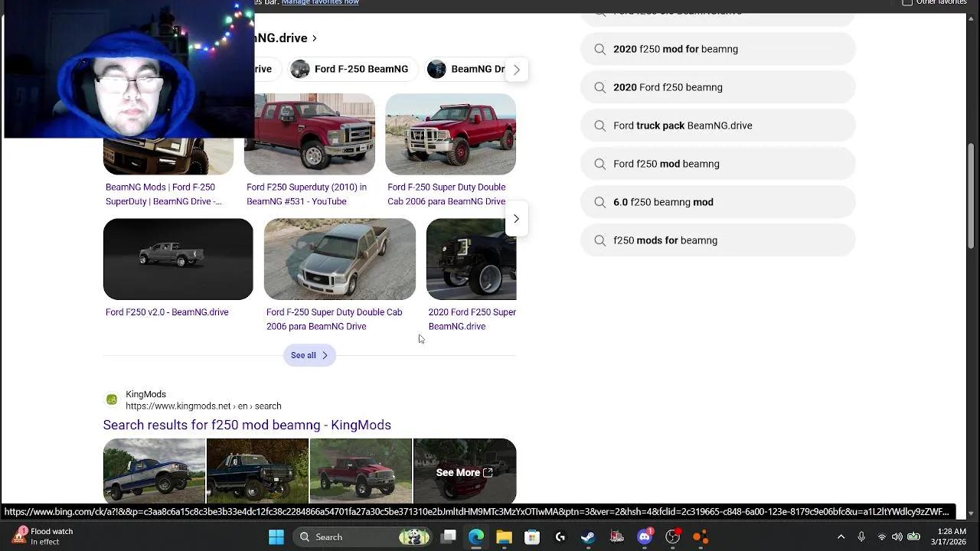The width and height of the screenshot is (980, 551).
Task: Open Discord from the taskbar
Action: (645, 537)
